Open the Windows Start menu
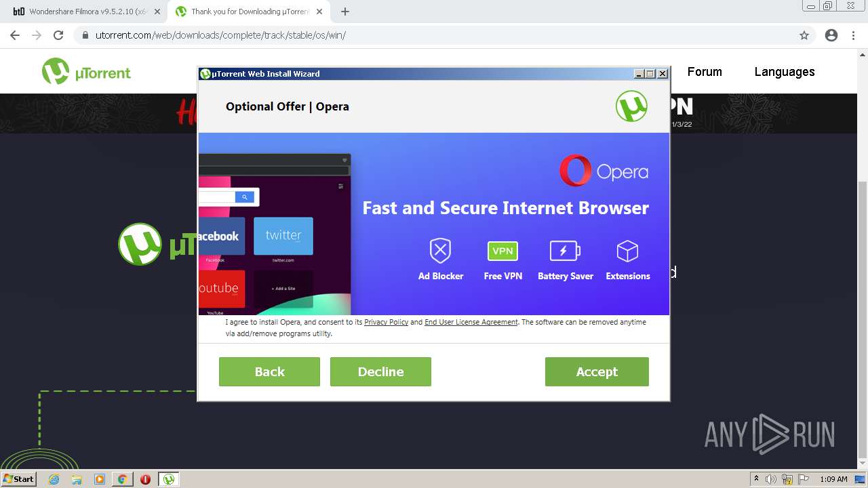868x488 pixels. pos(18,479)
